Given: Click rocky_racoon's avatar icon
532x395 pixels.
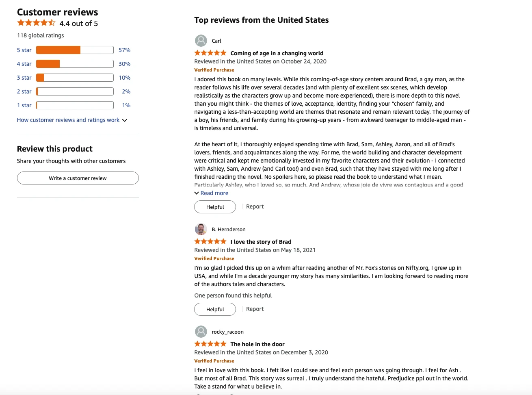Looking at the screenshot, I should click(x=201, y=332).
